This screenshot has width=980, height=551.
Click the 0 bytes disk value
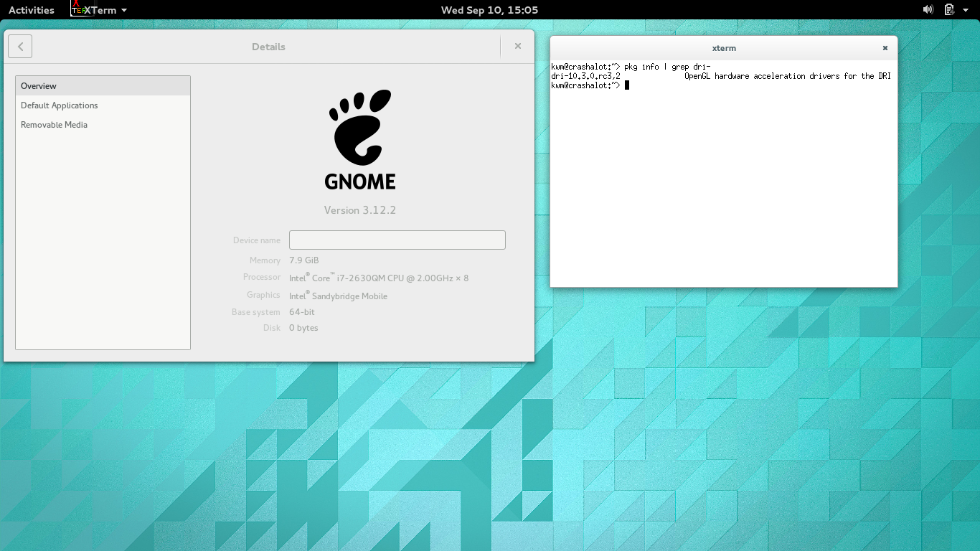coord(303,328)
